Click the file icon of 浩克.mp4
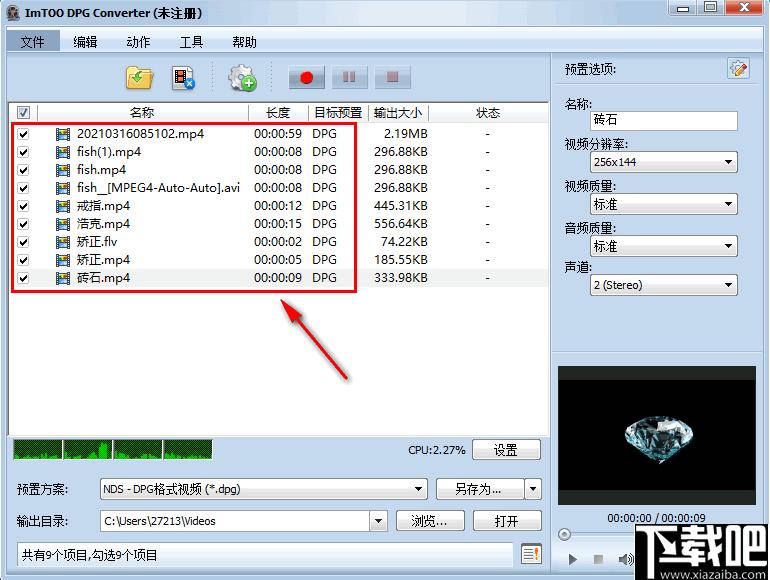Screen dimensions: 770x580 [x=63, y=224]
